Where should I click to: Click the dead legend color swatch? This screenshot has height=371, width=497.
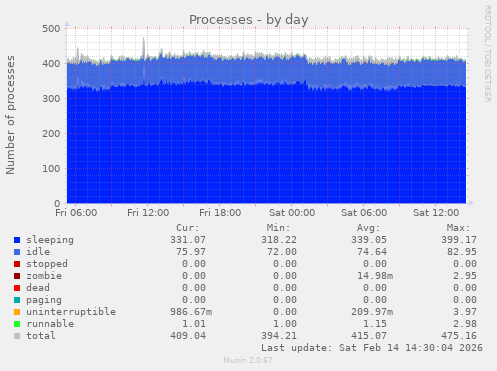point(17,288)
